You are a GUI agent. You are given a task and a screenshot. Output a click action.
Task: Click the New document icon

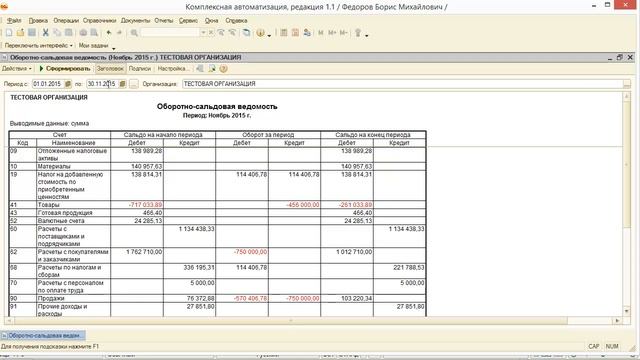[9, 33]
